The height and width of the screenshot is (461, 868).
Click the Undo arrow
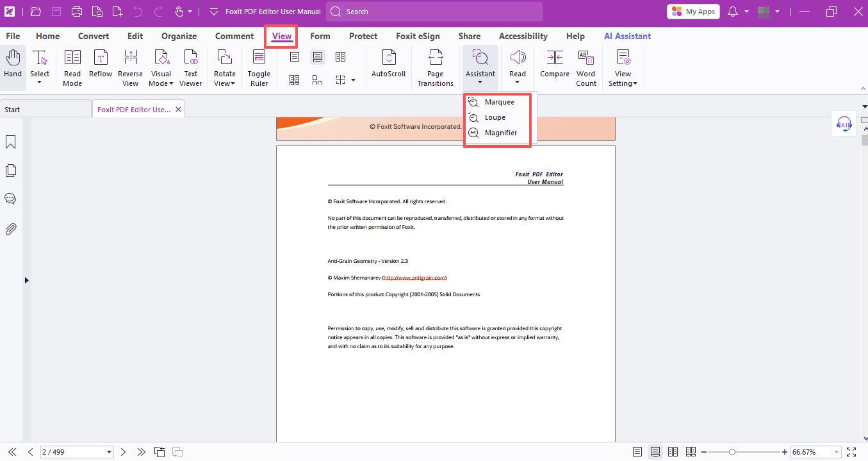point(138,12)
